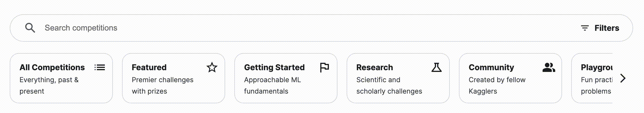Click the filter lines icon
Screen dimensions: 644x113
coord(585,28)
